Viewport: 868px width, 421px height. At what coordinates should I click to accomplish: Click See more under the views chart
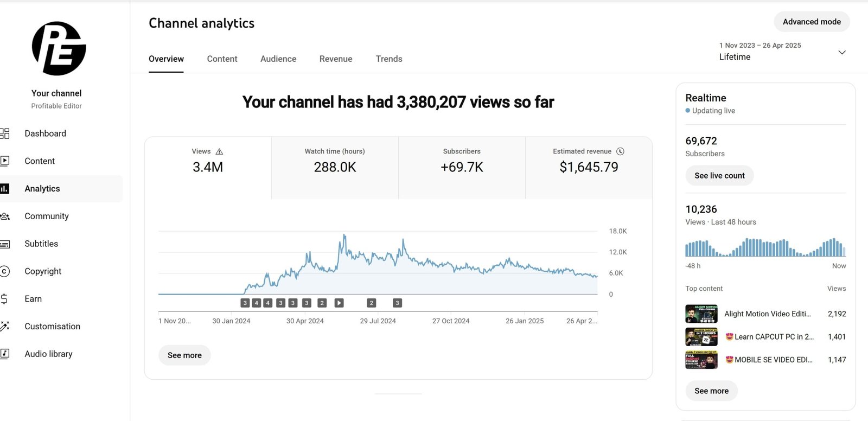click(184, 355)
